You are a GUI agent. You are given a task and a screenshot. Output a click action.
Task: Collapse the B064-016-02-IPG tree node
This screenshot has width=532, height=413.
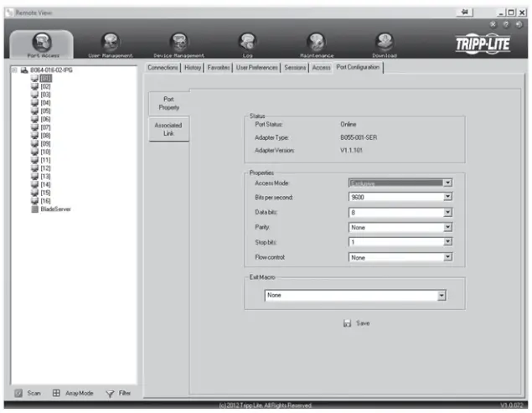(14, 70)
